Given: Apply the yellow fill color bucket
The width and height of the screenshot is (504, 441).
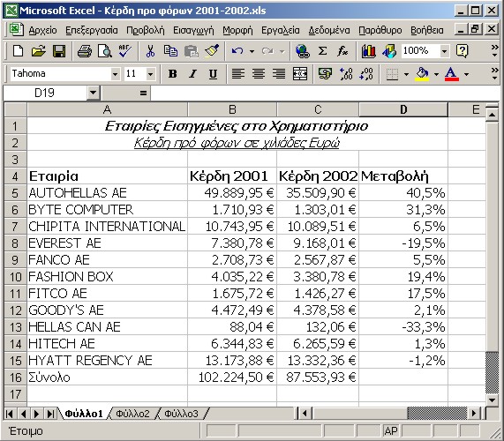Looking at the screenshot, I should tap(423, 74).
